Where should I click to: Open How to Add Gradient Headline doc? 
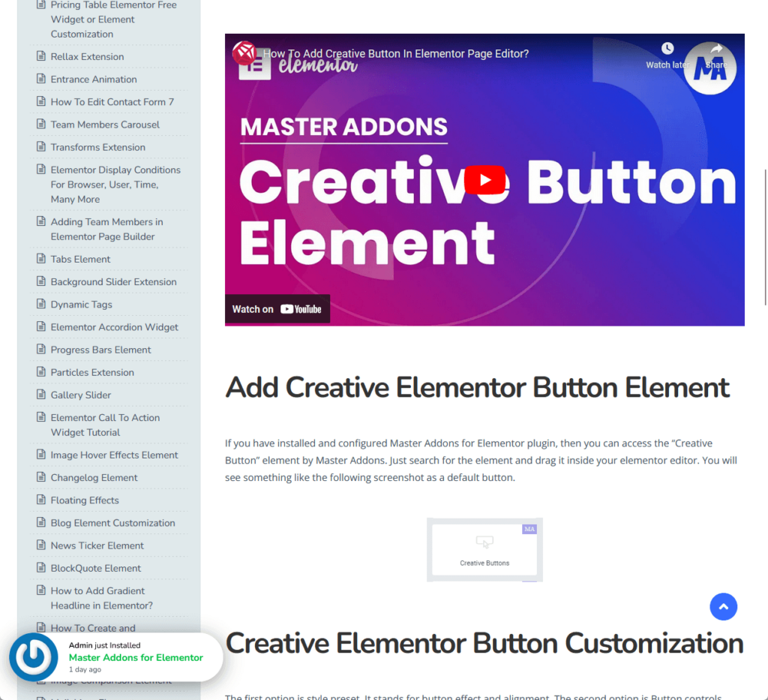(x=101, y=598)
